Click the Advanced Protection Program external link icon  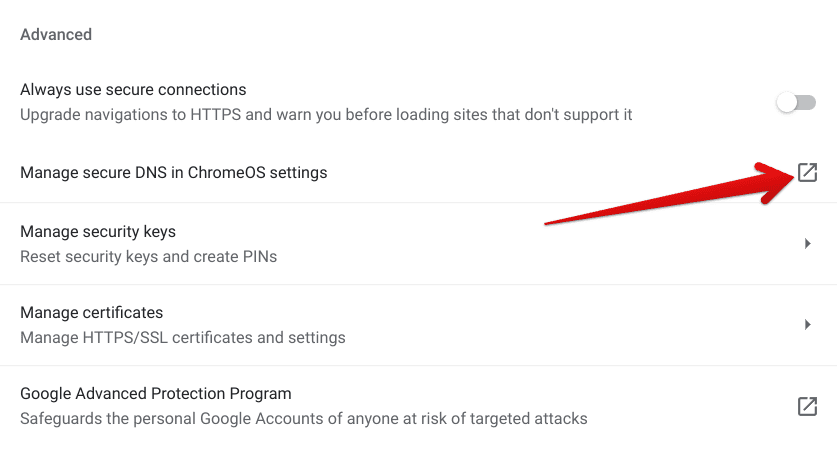tap(807, 406)
